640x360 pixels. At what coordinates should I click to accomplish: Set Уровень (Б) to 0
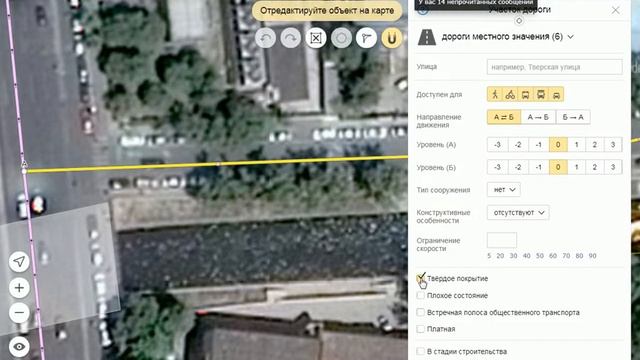point(558,167)
